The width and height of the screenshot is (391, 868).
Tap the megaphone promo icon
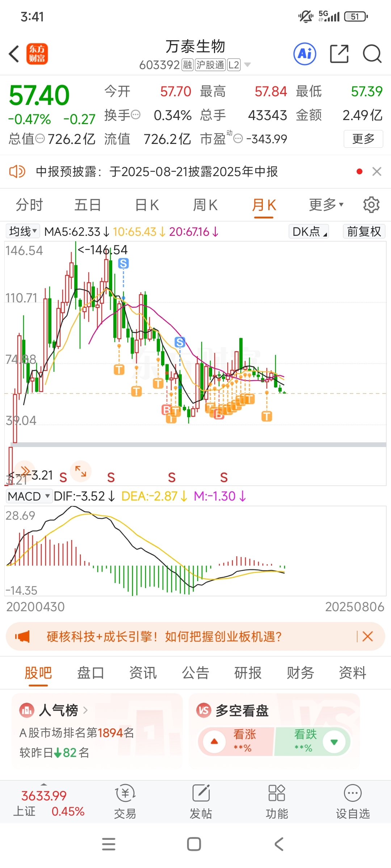point(22,636)
